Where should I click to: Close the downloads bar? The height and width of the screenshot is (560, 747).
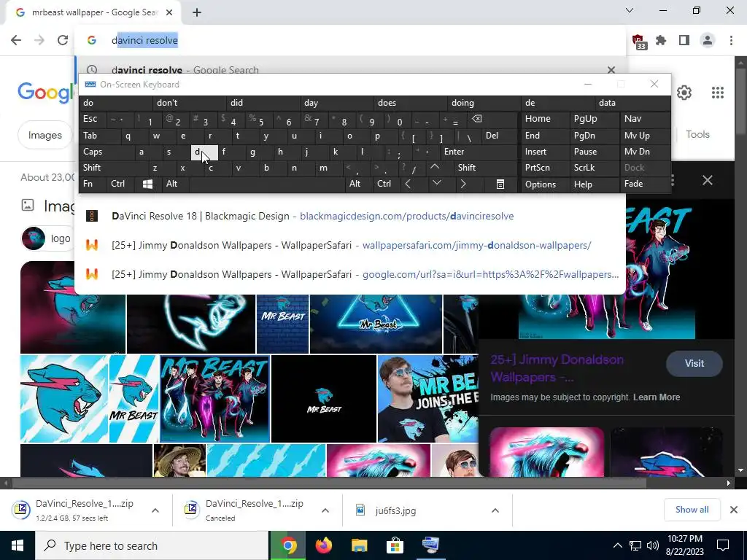(734, 510)
